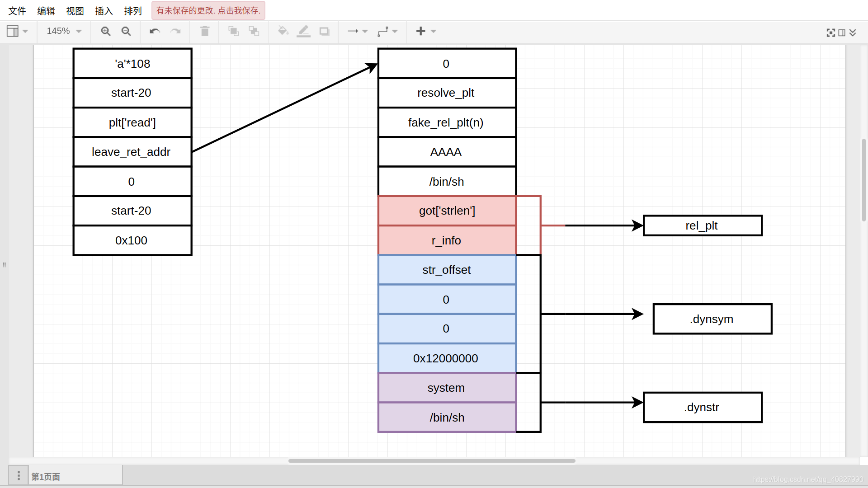Click the zoom in magnifier icon

pyautogui.click(x=106, y=31)
